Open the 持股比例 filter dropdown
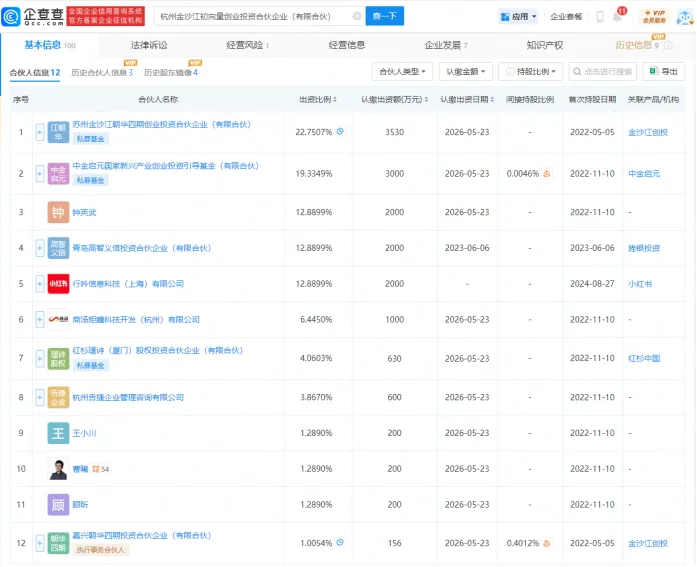The image size is (697, 567). pos(531,72)
